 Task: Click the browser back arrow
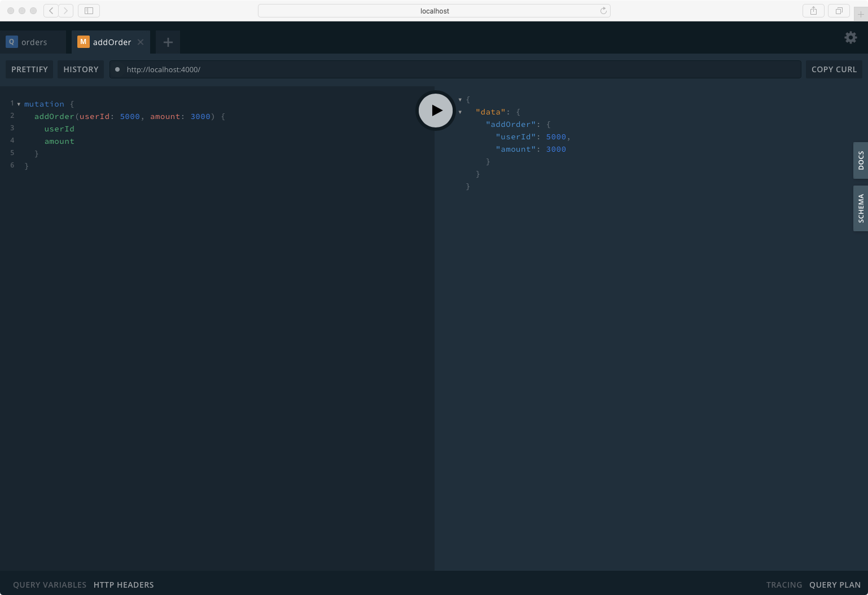[50, 11]
